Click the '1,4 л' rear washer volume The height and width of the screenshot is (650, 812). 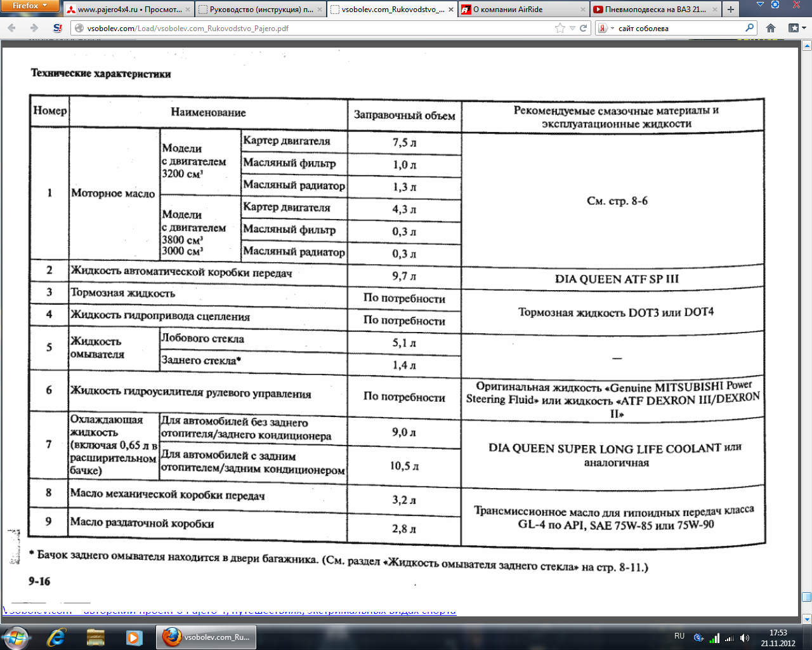[404, 365]
